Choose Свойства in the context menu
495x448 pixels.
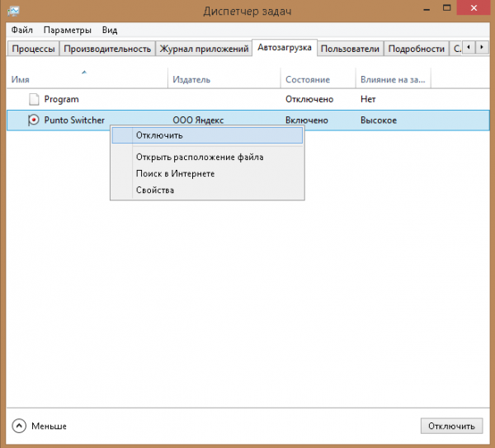pos(207,190)
